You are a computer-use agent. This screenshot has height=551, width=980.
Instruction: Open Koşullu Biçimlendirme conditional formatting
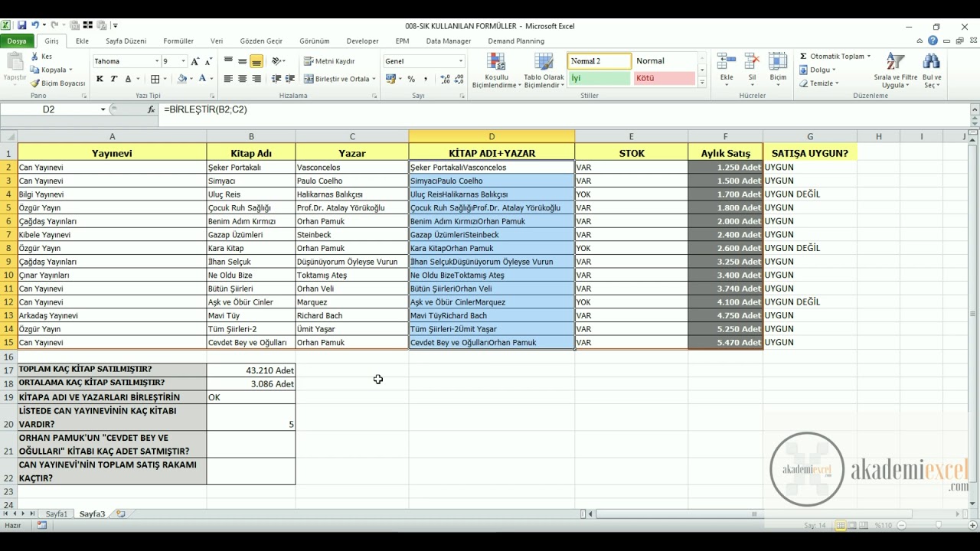pyautogui.click(x=496, y=70)
